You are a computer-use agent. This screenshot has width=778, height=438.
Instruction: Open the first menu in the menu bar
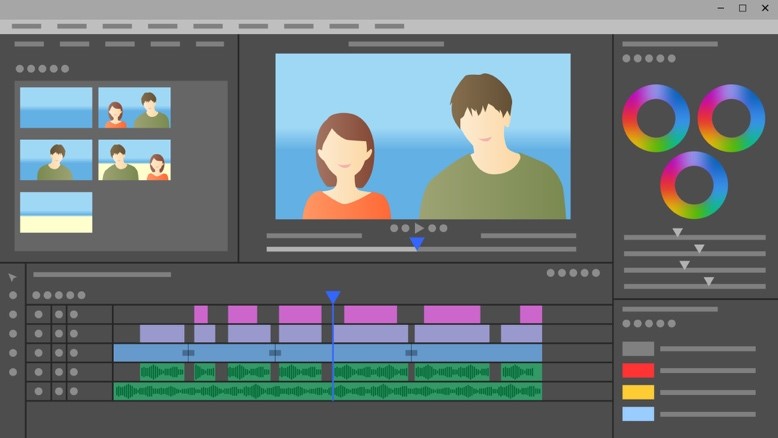click(27, 26)
